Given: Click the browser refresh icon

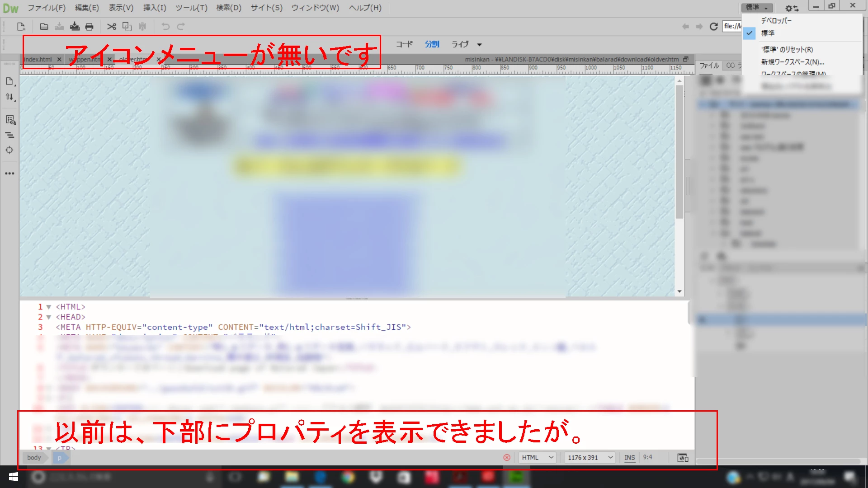Looking at the screenshot, I should 713,27.
